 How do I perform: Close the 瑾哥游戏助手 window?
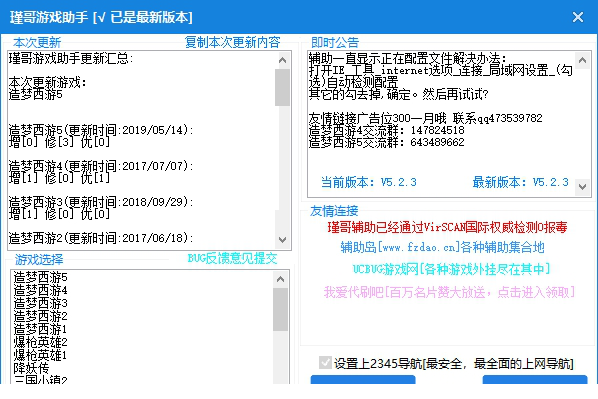tap(577, 17)
